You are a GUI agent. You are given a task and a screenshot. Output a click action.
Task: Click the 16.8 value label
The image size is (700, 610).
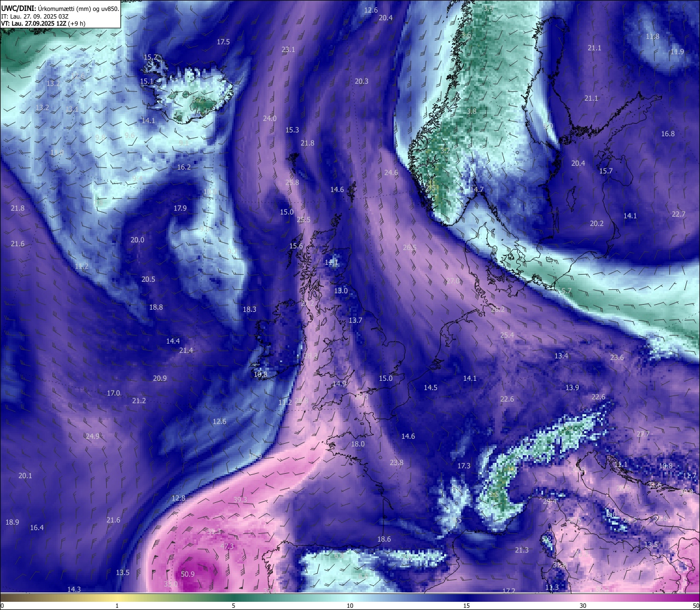[x=668, y=133]
